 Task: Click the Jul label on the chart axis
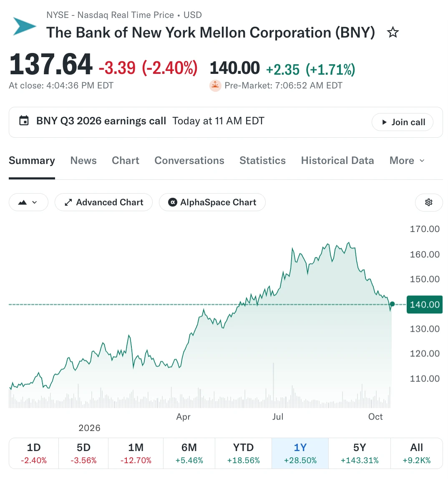click(x=278, y=417)
